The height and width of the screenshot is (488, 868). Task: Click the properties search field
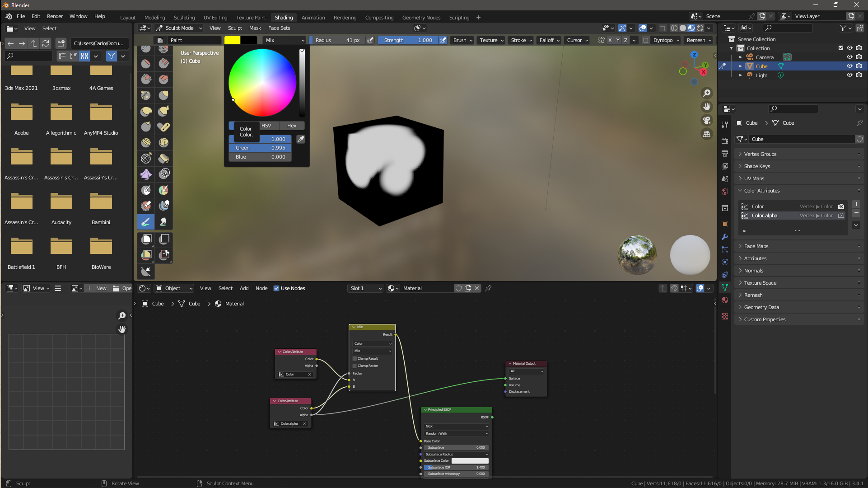pyautogui.click(x=793, y=109)
